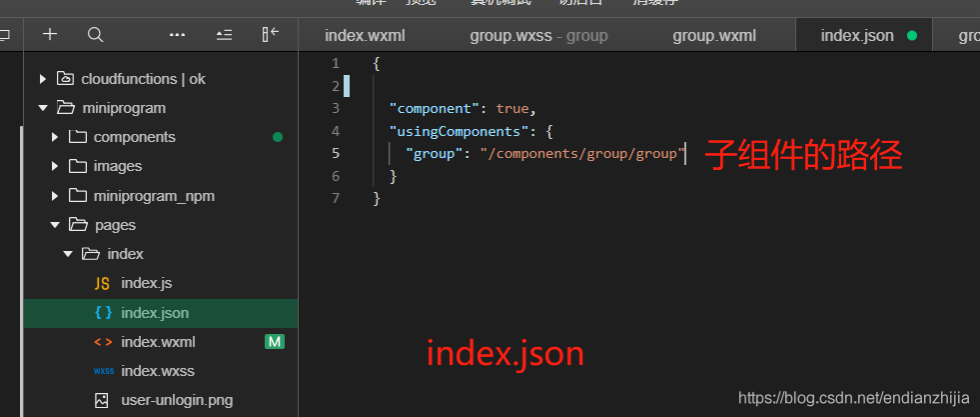980x417 pixels.
Task: Click the pages open folder icon
Action: click(78, 224)
